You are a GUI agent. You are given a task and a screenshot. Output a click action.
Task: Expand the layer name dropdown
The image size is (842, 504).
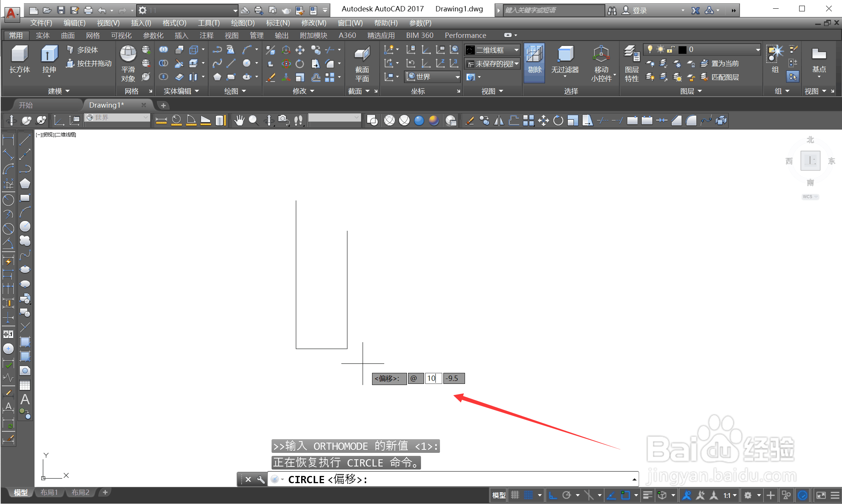click(x=757, y=50)
